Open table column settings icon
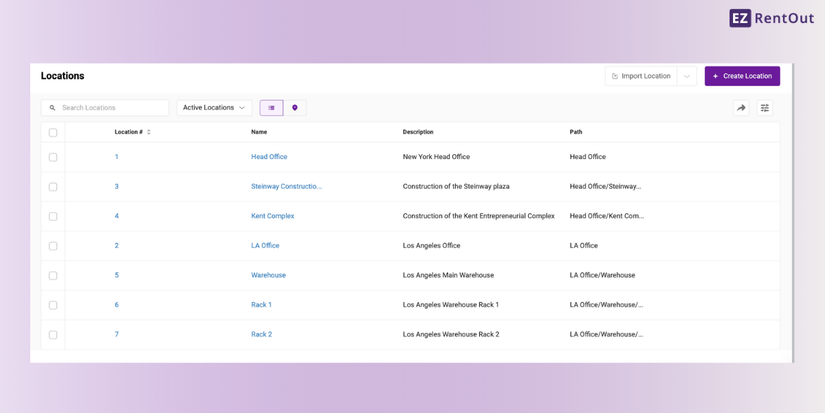 click(765, 108)
